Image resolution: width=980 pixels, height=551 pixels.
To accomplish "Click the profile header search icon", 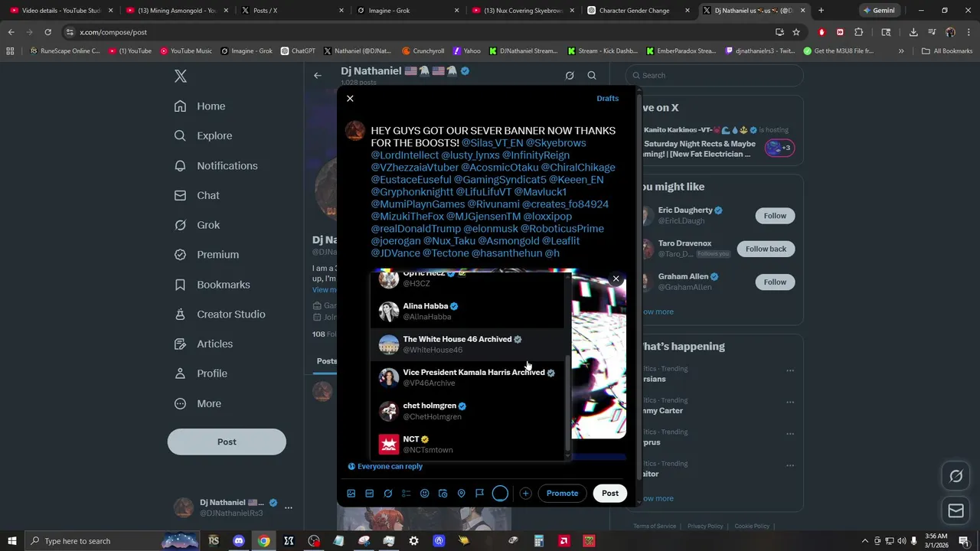I will [x=592, y=75].
